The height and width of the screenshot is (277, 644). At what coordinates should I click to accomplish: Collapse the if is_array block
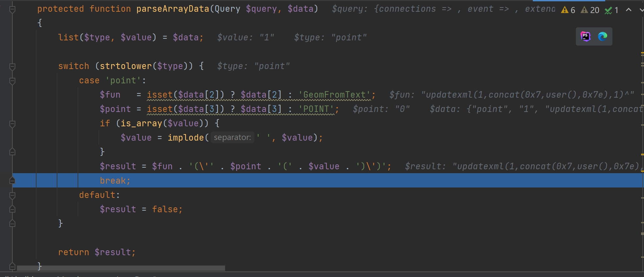click(x=12, y=124)
